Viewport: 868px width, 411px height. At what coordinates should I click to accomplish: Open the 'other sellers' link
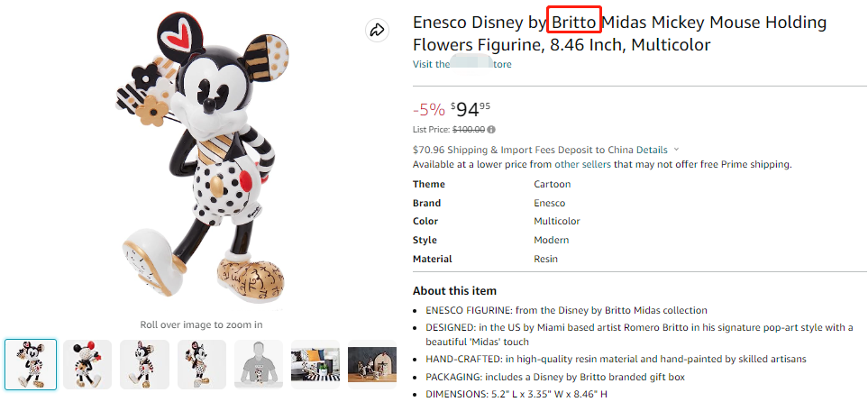[582, 164]
